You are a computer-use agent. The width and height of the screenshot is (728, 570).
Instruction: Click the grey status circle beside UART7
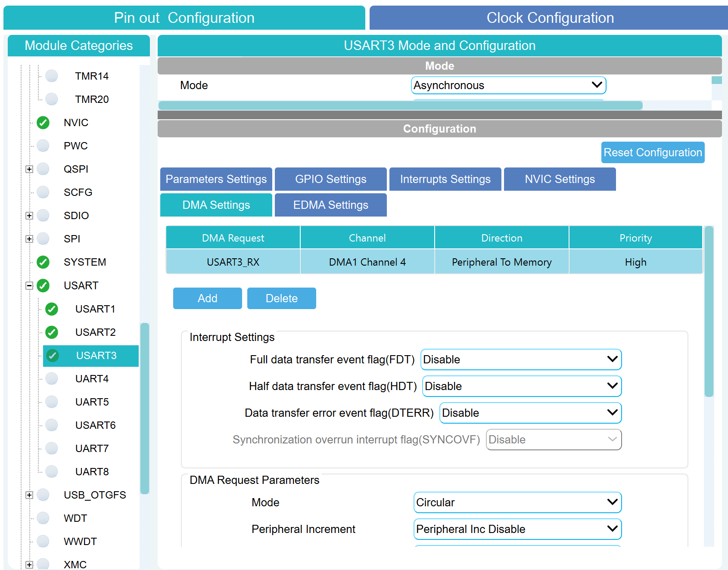(x=52, y=449)
